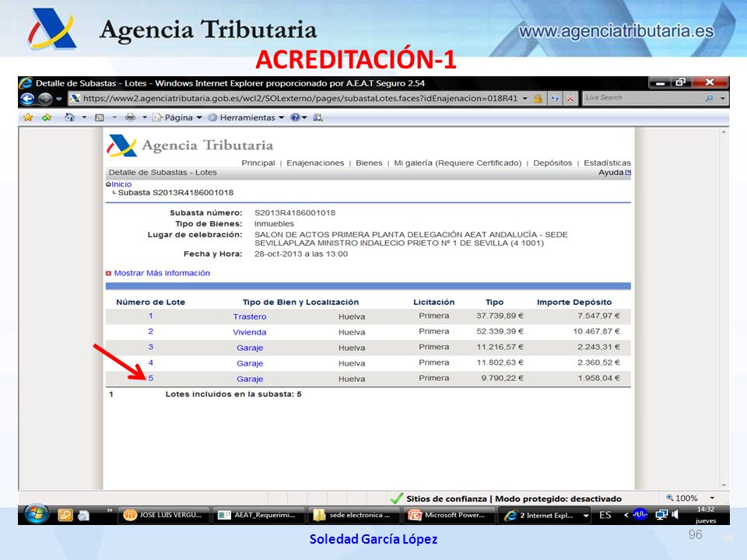This screenshot has height=560, width=747.
Task: Open lot number 4 link
Action: [x=150, y=363]
